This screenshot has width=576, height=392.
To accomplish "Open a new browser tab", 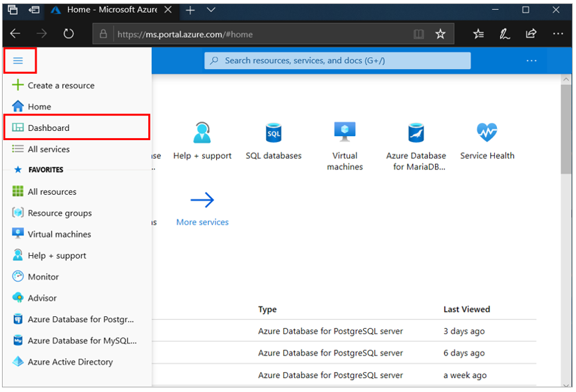I will tap(190, 10).
